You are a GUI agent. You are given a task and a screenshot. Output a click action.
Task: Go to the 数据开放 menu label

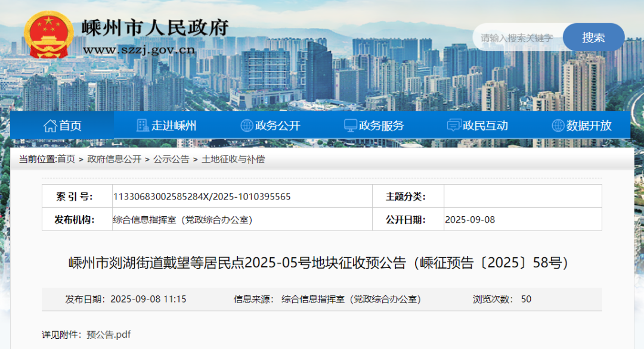click(589, 126)
